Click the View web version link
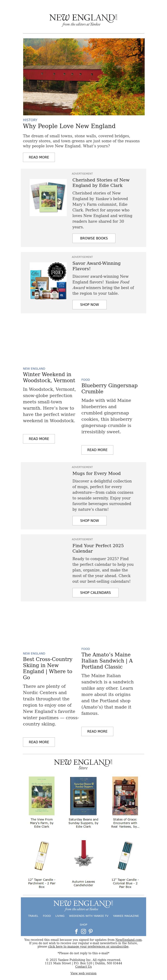The width and height of the screenshot is (167, 980). (x=83, y=973)
